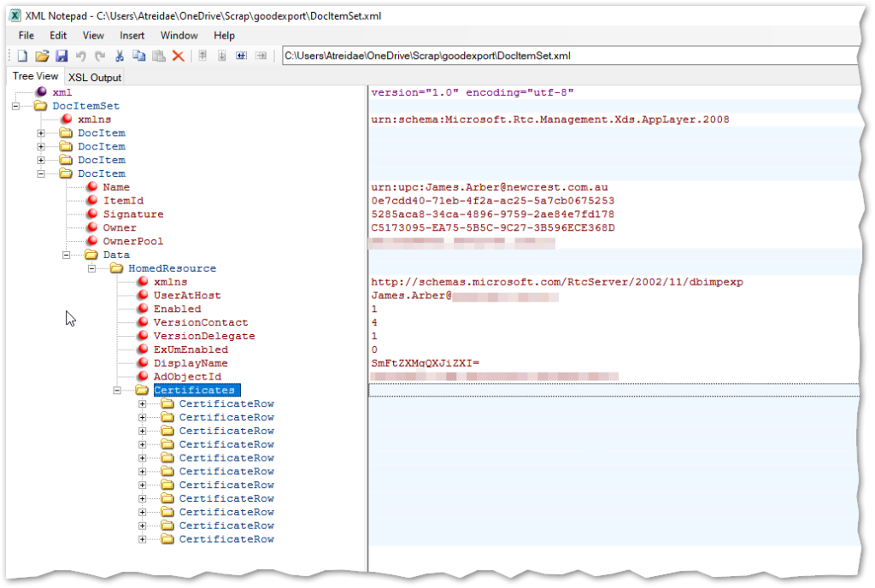
Task: Click the Nudge Down toolbar icon
Action: (222, 56)
